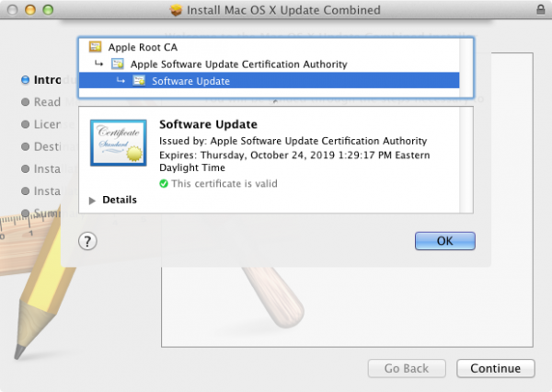Click the bold Software Update heading
This screenshot has width=552, height=392.
[x=208, y=124]
